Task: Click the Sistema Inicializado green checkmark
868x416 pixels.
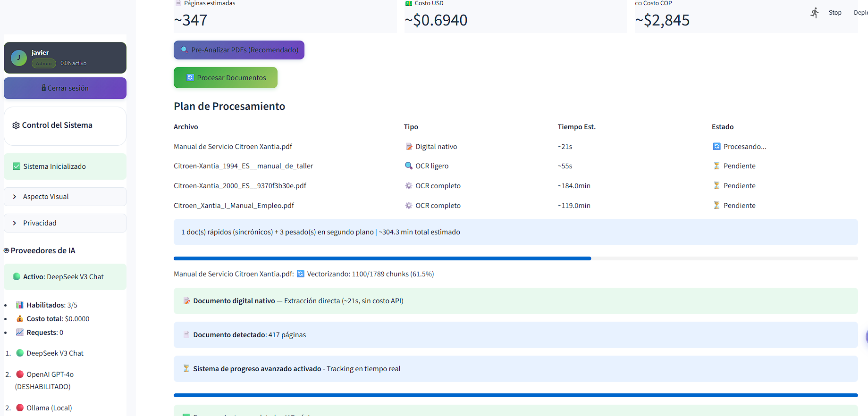Action: pos(17,166)
